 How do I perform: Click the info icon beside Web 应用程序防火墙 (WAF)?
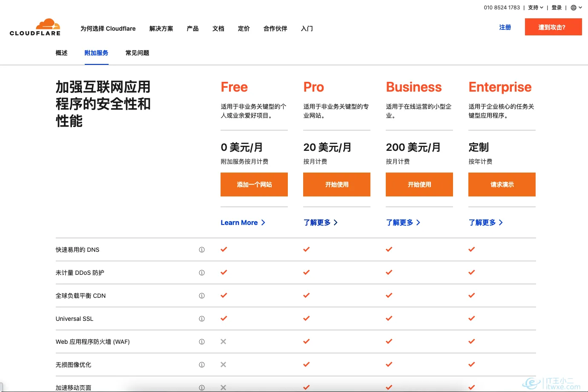202,341
